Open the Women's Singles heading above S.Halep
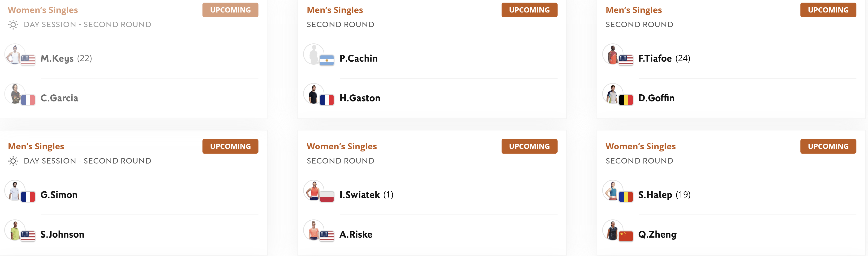Screen dimensions: 868x256 point(640,146)
